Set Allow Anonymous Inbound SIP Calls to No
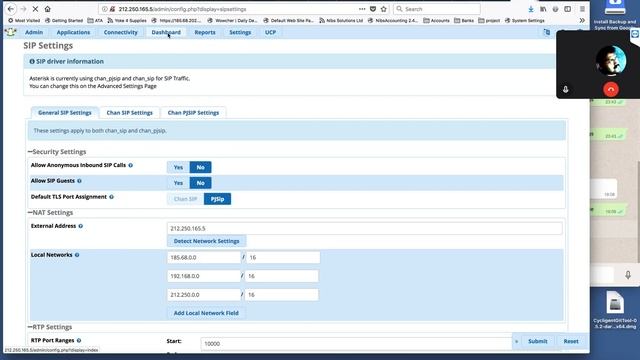The image size is (640, 360). 200,167
